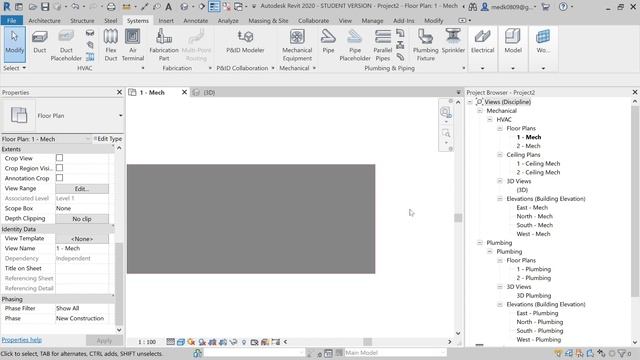The image size is (640, 360).
Task: Click the Edit Type button
Action: click(108, 139)
